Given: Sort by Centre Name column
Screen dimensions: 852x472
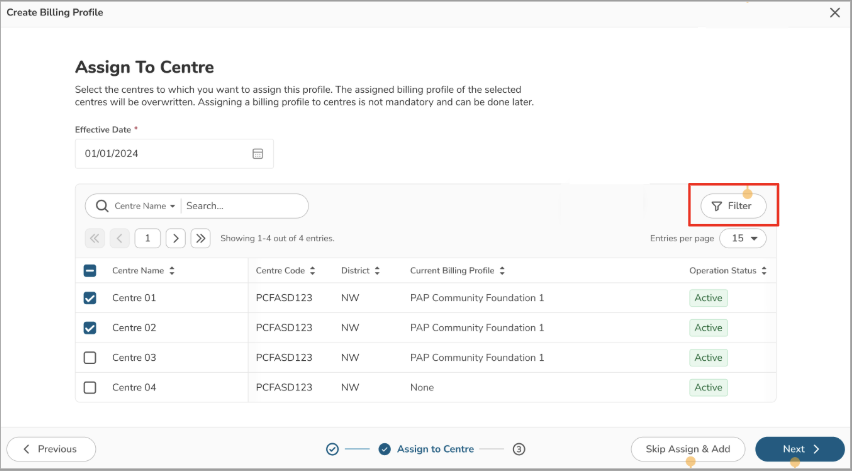Looking at the screenshot, I should click(x=171, y=271).
